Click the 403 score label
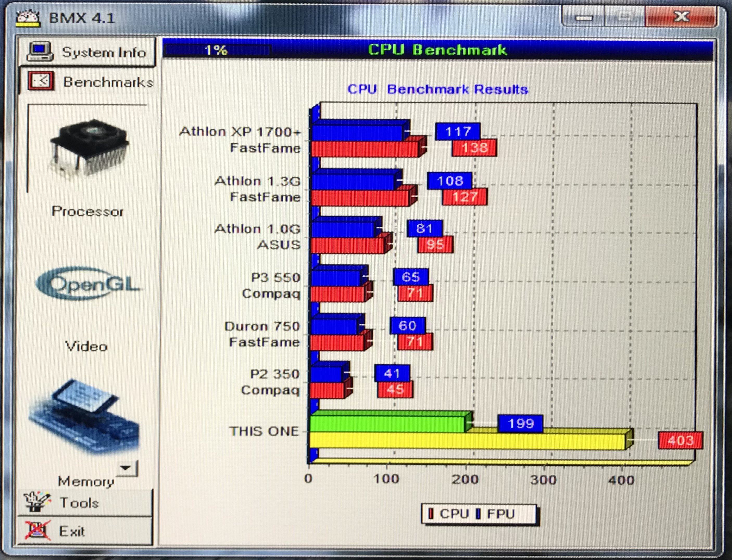This screenshot has height=560, width=732. tap(680, 440)
